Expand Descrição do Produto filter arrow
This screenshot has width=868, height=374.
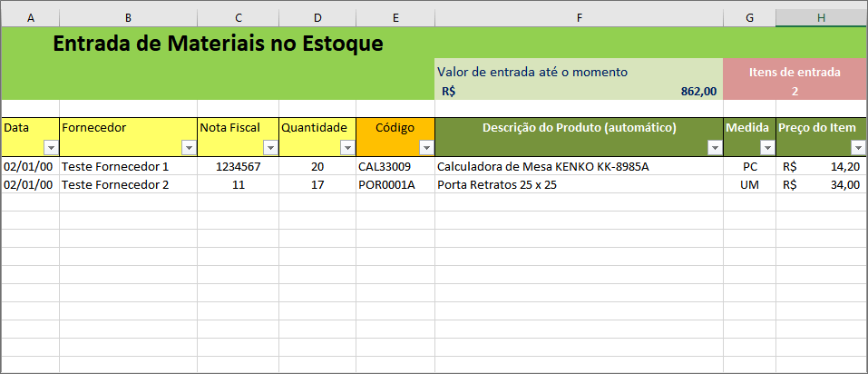point(716,148)
